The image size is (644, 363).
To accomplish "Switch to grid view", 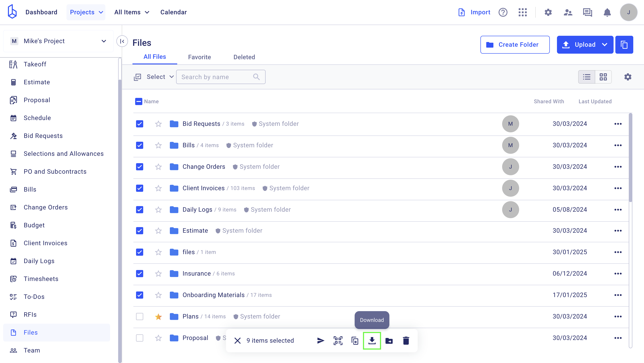I will pos(603,77).
